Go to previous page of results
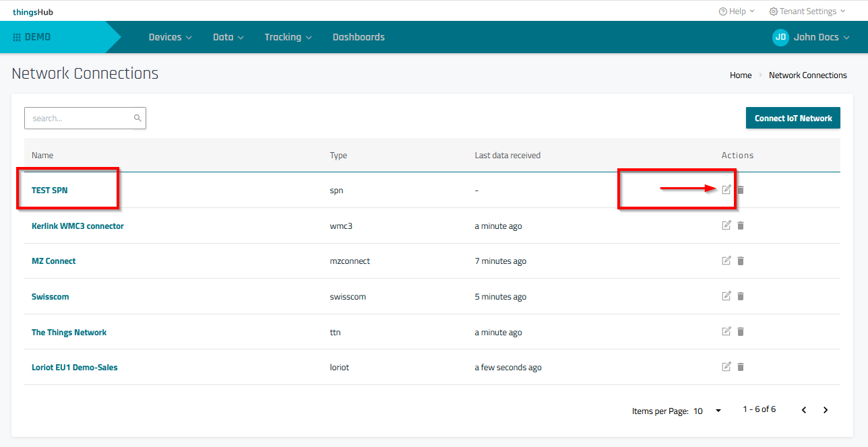This screenshot has width=868, height=447. tap(804, 410)
